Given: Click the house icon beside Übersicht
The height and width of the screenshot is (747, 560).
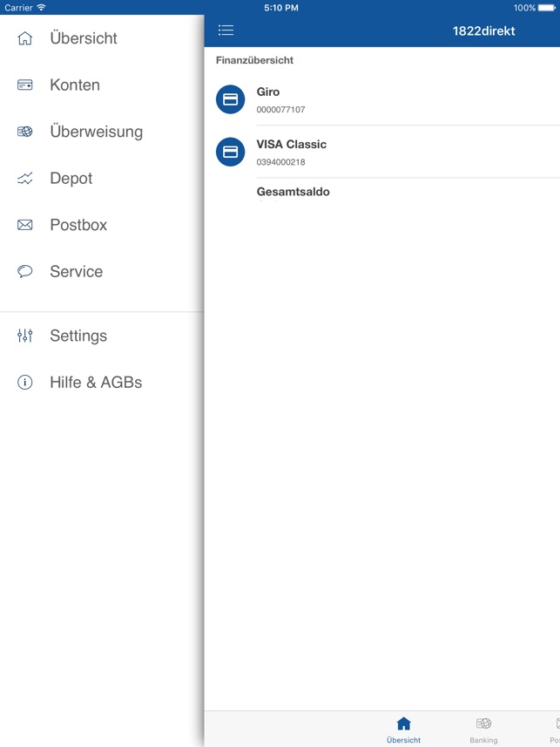Looking at the screenshot, I should pyautogui.click(x=25, y=38).
